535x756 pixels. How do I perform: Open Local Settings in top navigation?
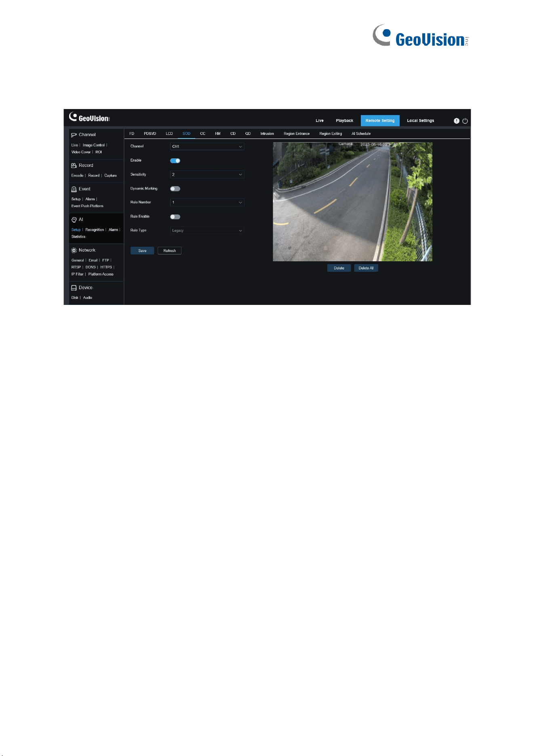(x=421, y=121)
